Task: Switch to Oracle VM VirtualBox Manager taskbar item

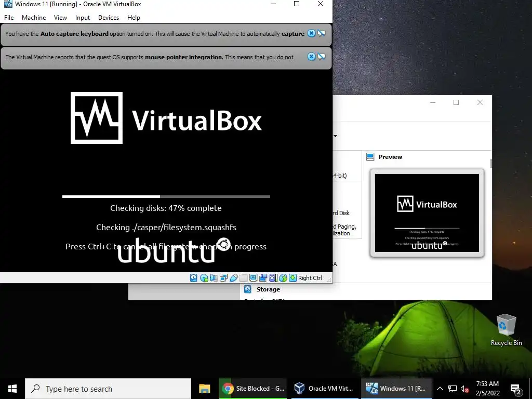Action: (x=324, y=389)
